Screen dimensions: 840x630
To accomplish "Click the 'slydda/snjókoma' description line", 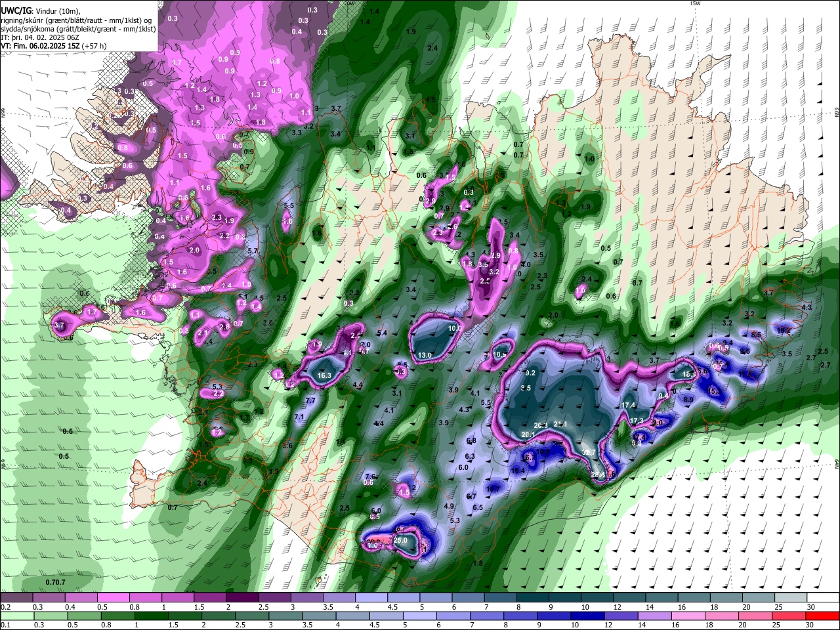I will (78, 29).
